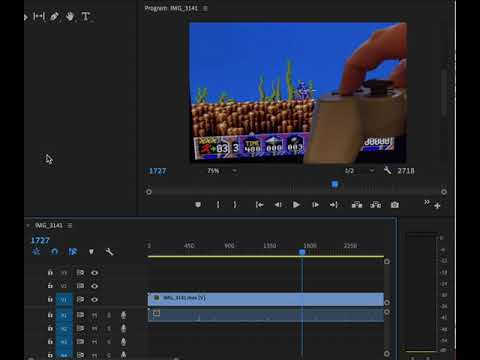Click the Mark Out button
Screen dimensions: 480x360
(x=235, y=205)
